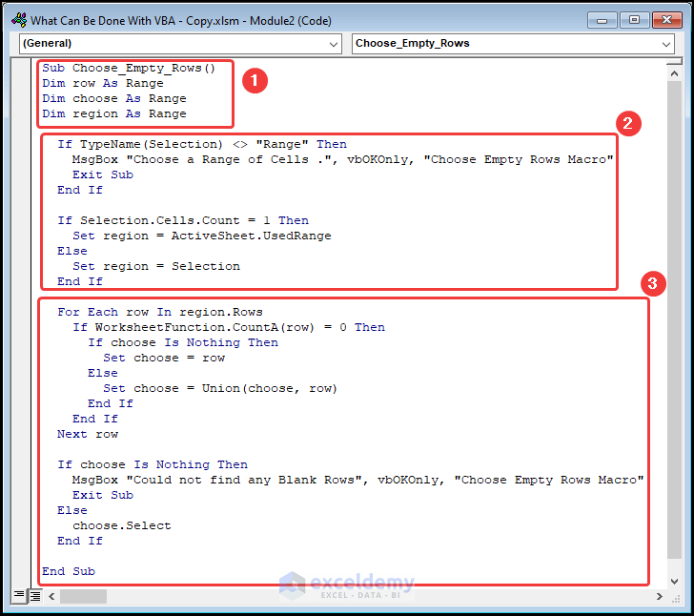Click the line 'Set choose = row'
This screenshot has height=616, width=694.
tap(164, 358)
